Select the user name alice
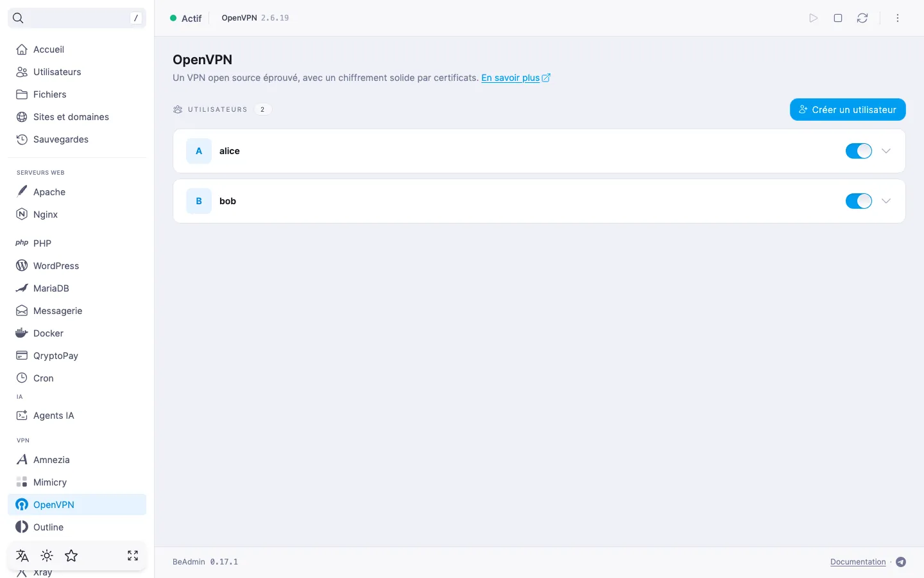The width and height of the screenshot is (924, 578). (x=230, y=151)
